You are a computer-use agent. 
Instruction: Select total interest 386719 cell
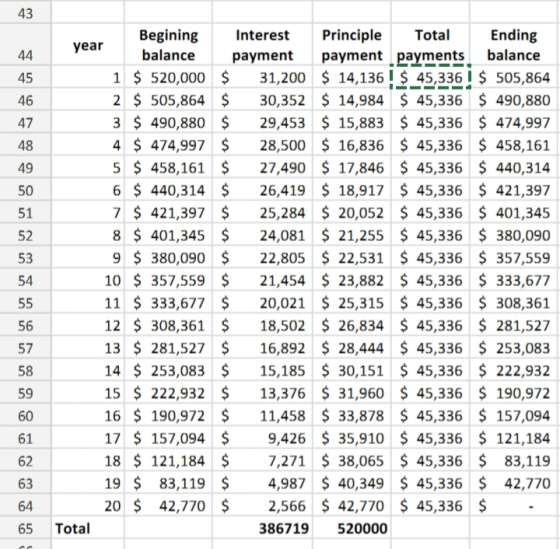[x=262, y=528]
